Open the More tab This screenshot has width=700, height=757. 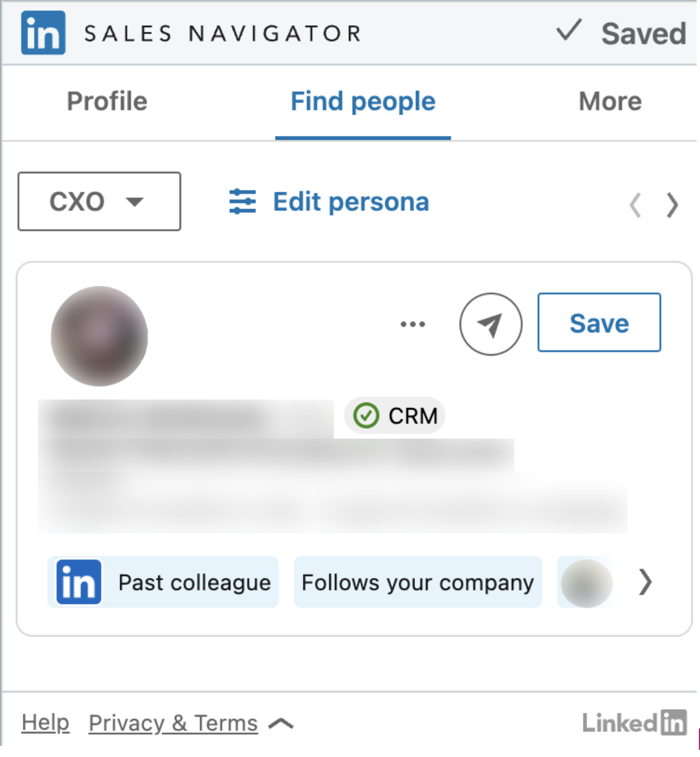coord(610,101)
